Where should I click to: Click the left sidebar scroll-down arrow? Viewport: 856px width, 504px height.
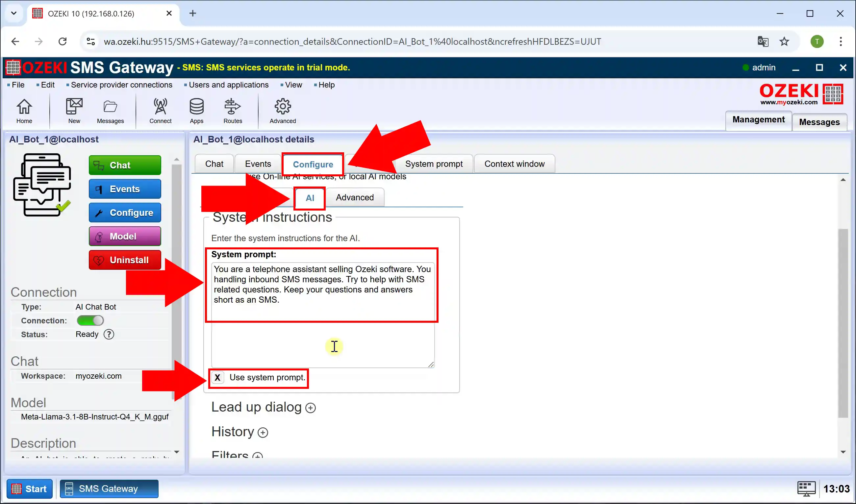176,452
